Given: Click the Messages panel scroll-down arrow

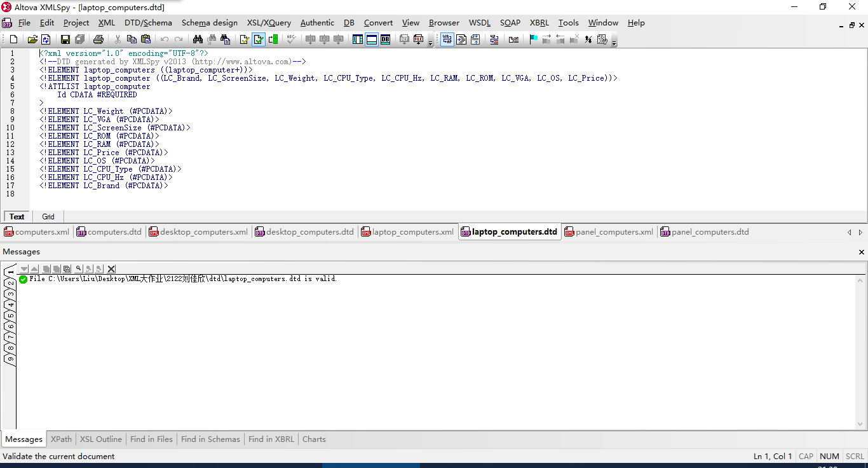Looking at the screenshot, I should (x=861, y=424).
